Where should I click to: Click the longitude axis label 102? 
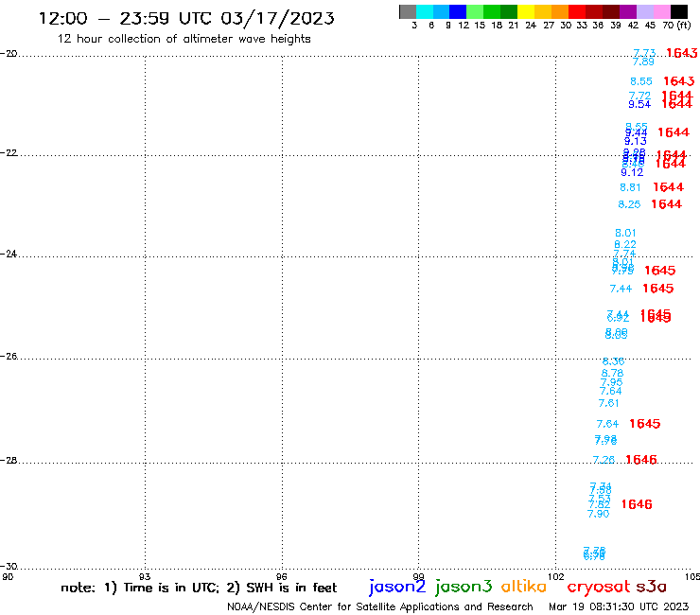point(556,577)
